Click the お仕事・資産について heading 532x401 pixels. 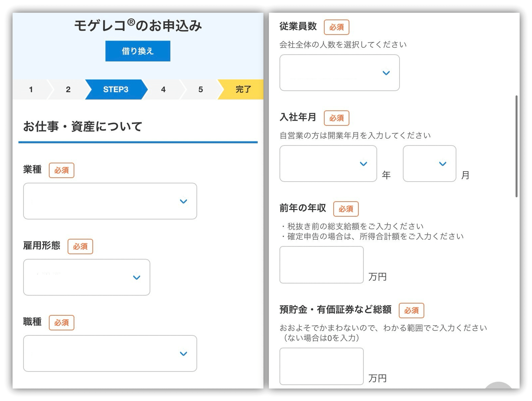point(83,126)
